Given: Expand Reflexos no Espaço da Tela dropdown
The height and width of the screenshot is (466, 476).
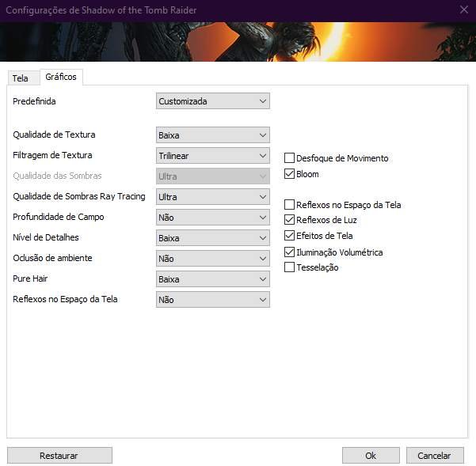Looking at the screenshot, I should 212,300.
